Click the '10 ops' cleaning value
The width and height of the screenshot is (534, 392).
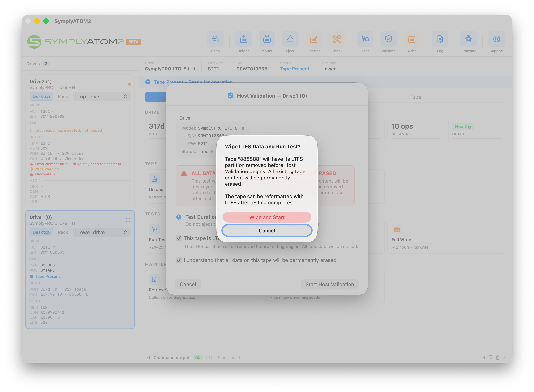click(402, 126)
